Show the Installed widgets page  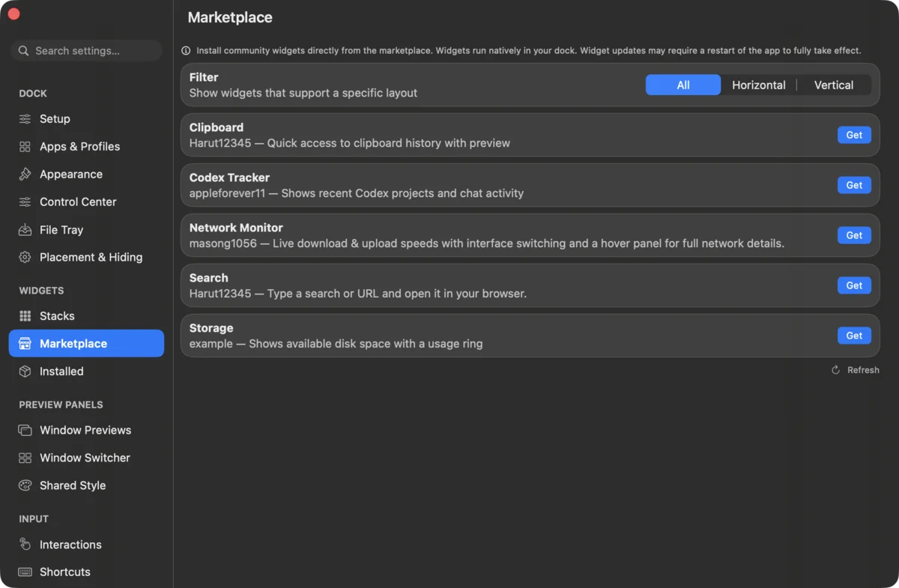point(86,372)
